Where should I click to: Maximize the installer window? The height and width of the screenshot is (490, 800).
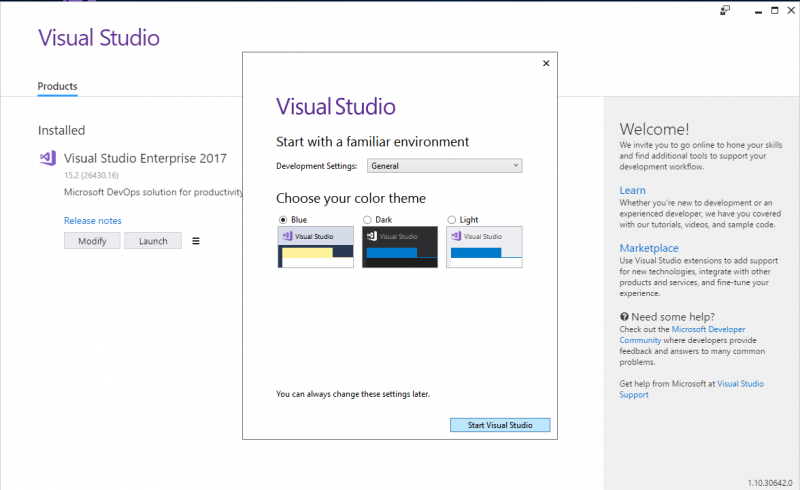click(x=774, y=10)
